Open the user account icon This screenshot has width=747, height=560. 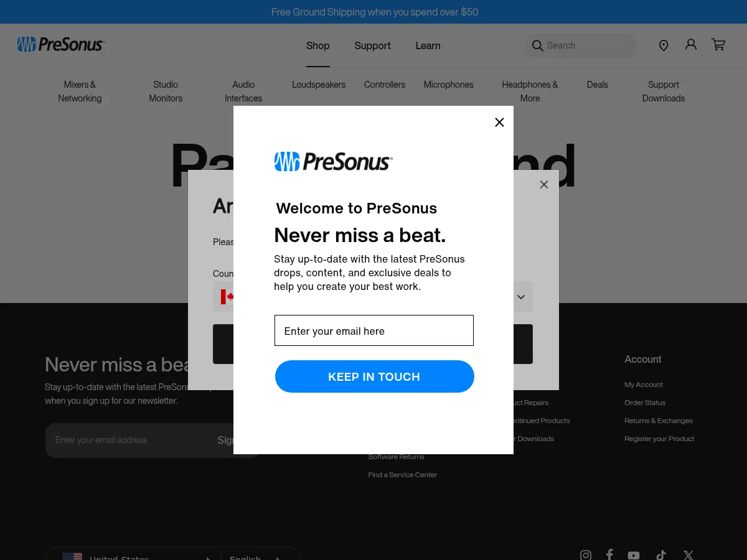pyautogui.click(x=691, y=45)
